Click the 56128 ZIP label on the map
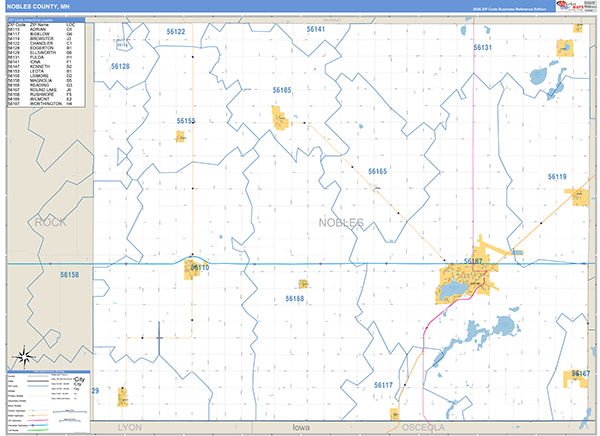 [x=121, y=66]
